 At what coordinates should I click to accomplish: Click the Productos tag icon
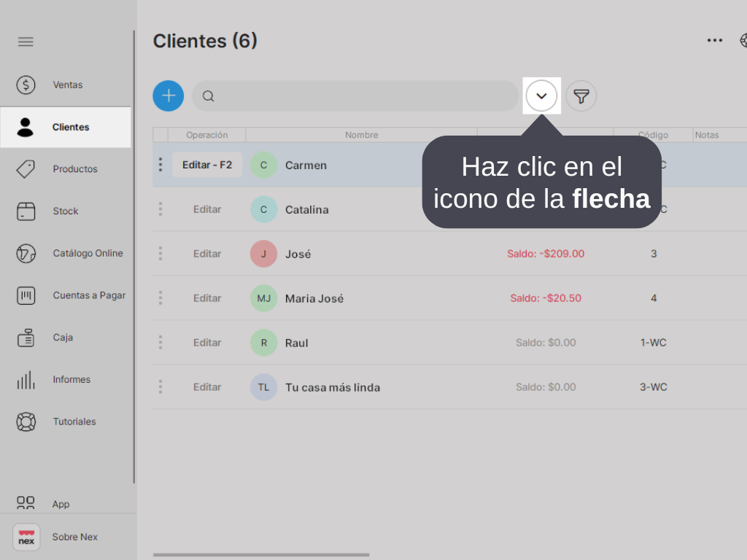[26, 169]
